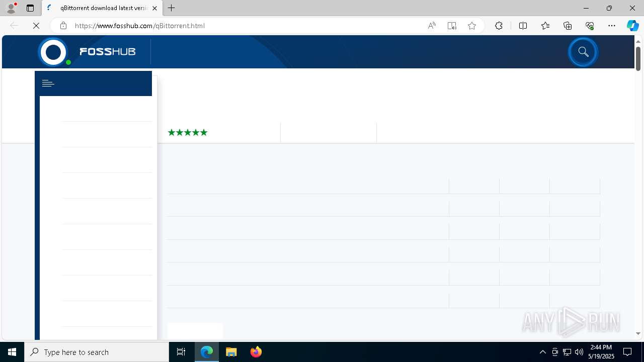
Task: Click the page vertical scrollbar thumb
Action: click(x=638, y=58)
